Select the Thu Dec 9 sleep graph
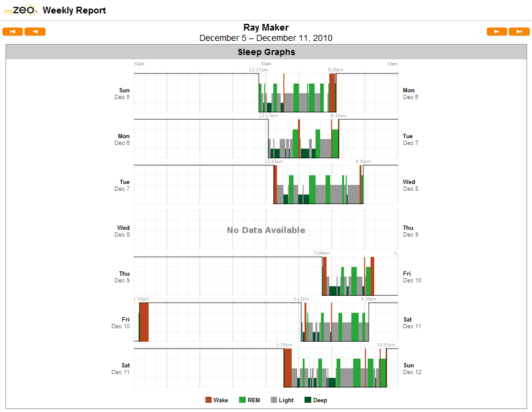 tap(265, 275)
